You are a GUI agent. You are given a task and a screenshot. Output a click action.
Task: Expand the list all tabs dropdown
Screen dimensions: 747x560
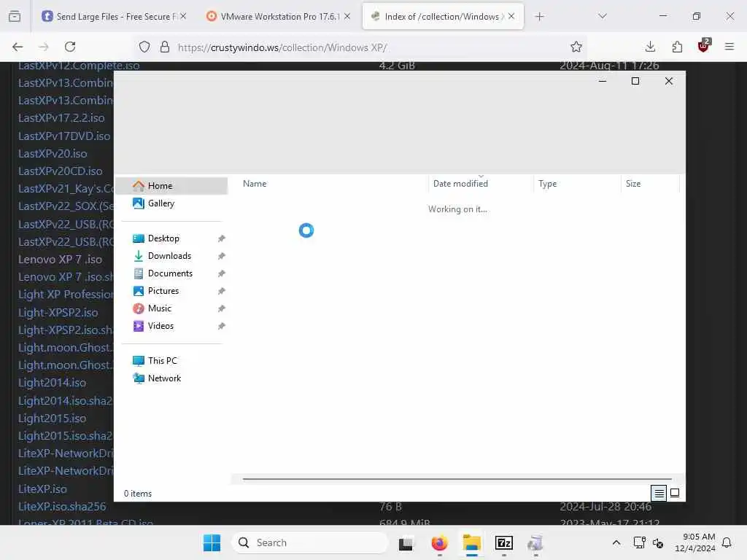pos(603,16)
